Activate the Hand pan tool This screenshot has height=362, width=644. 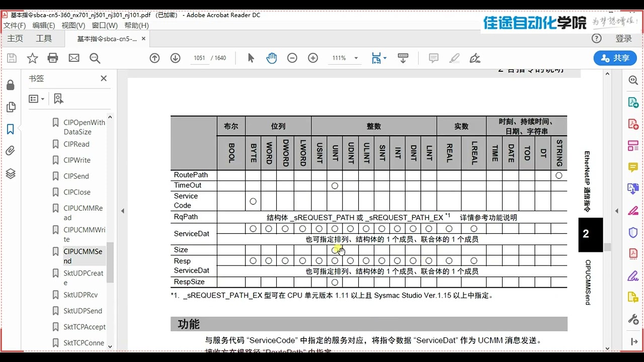point(272,58)
